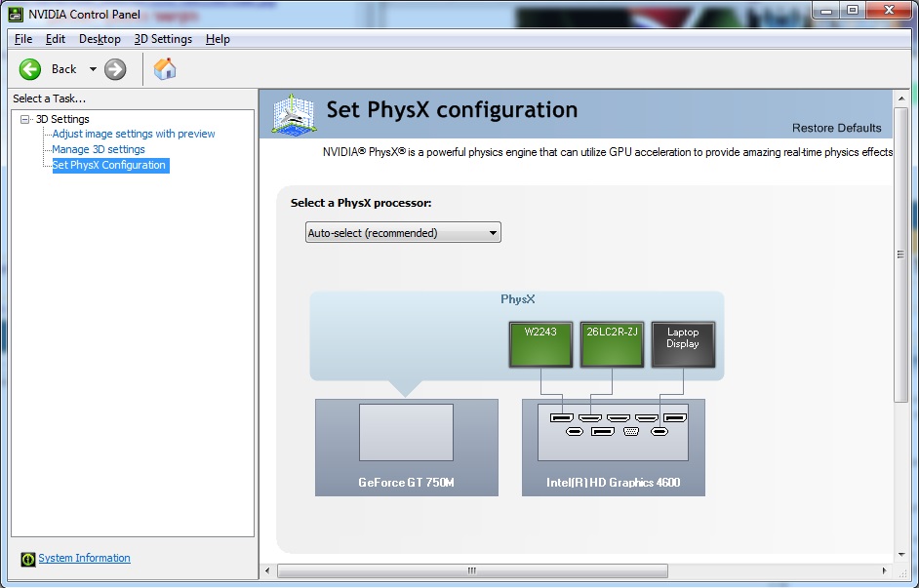Image resolution: width=919 pixels, height=588 pixels.
Task: Open the 3D Settings menu
Action: point(163,39)
